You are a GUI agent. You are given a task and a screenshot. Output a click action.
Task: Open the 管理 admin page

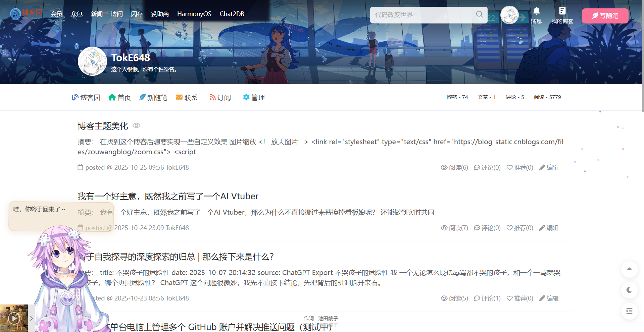point(254,98)
